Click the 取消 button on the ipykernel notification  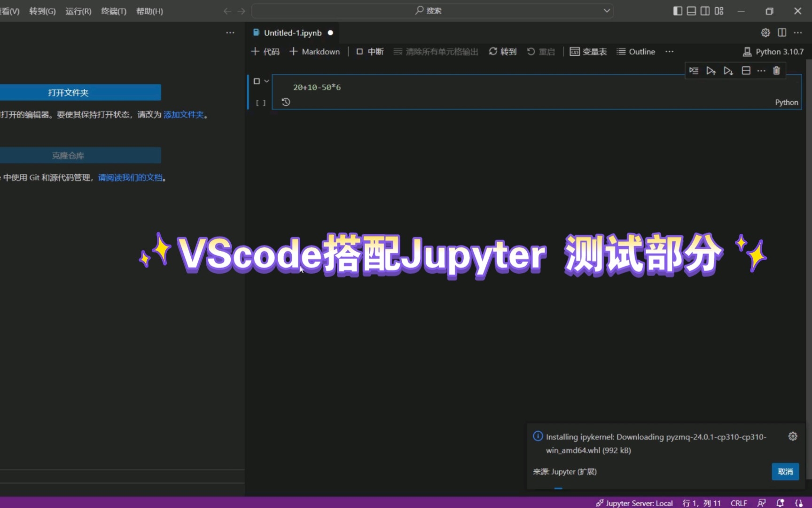[785, 471]
